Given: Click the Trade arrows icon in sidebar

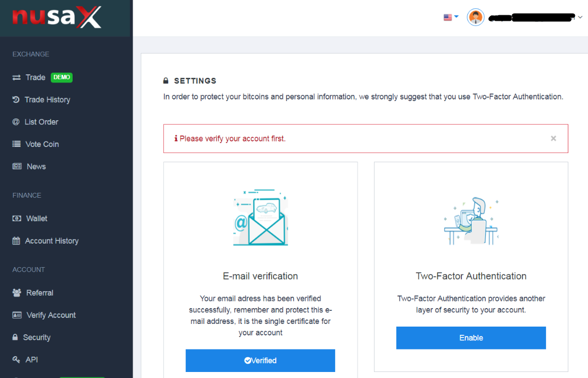Looking at the screenshot, I should point(16,78).
